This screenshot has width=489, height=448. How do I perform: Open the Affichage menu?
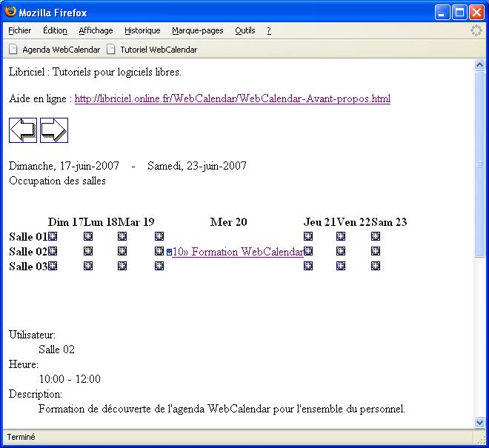click(x=96, y=30)
